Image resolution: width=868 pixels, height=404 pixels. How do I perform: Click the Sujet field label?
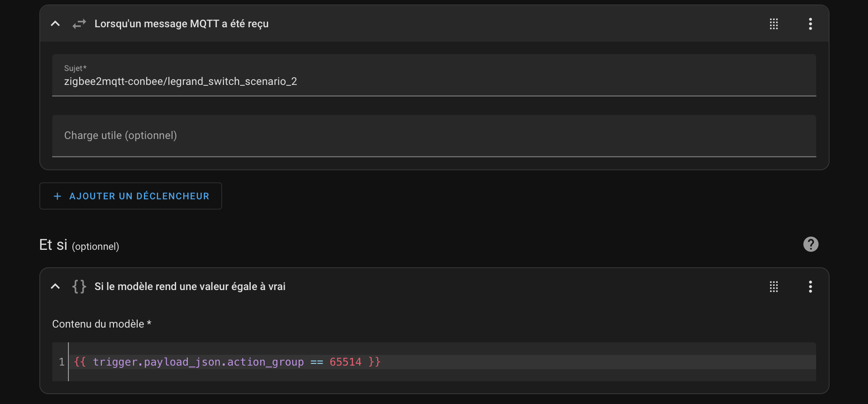coord(75,68)
